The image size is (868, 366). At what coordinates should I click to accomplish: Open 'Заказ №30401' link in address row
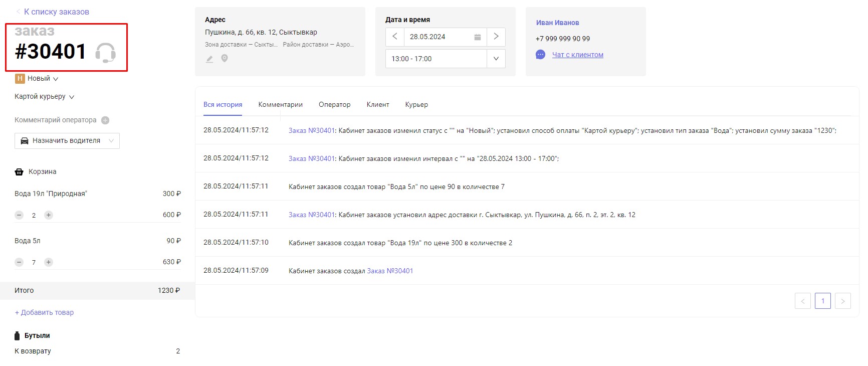[x=311, y=215]
